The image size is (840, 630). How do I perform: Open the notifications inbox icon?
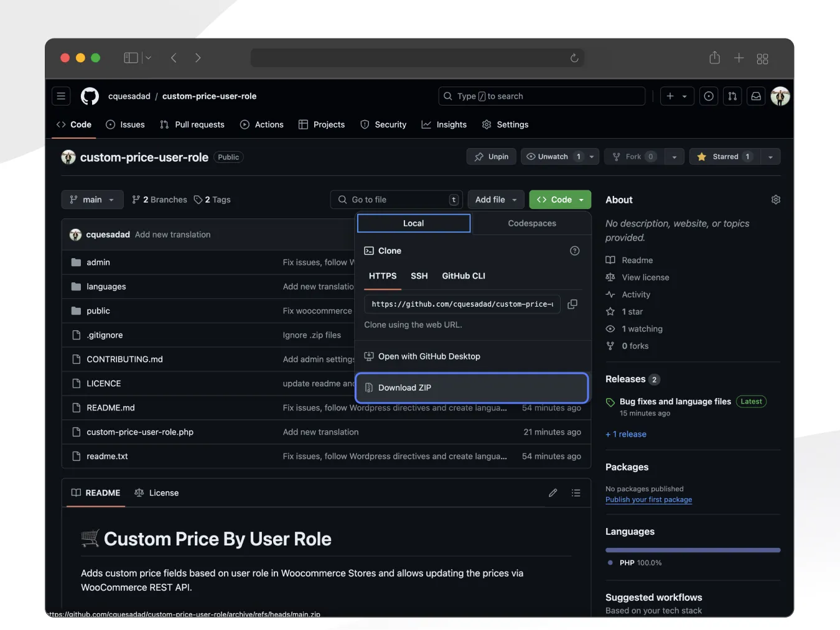[756, 96]
